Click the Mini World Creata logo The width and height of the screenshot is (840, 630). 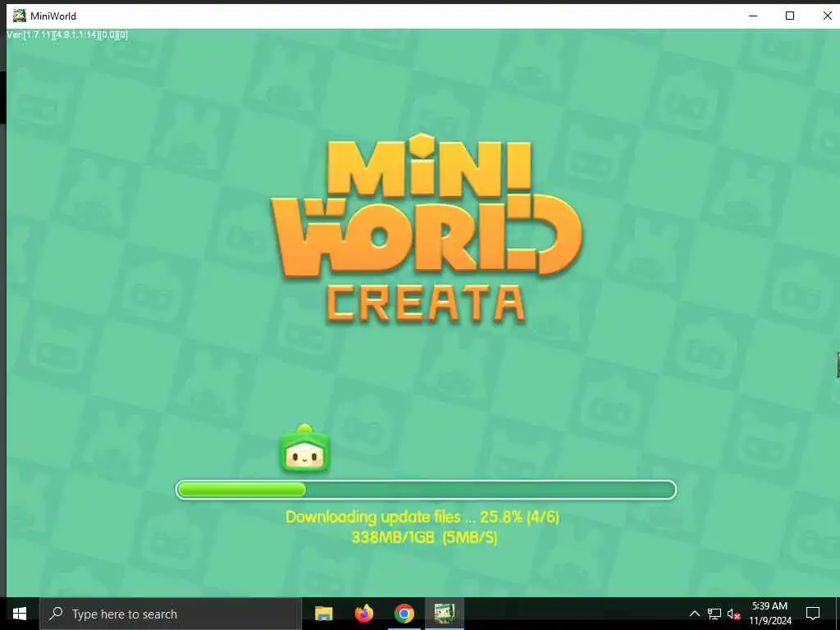427,229
